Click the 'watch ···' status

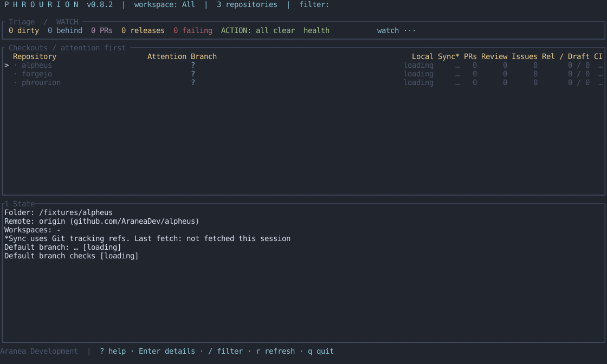point(396,30)
